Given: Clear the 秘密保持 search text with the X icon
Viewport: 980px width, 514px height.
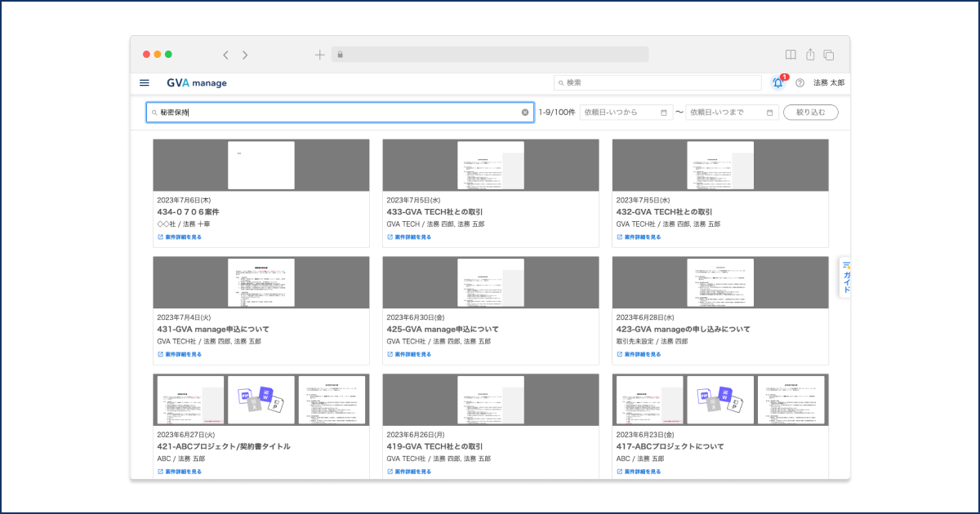Looking at the screenshot, I should [525, 113].
